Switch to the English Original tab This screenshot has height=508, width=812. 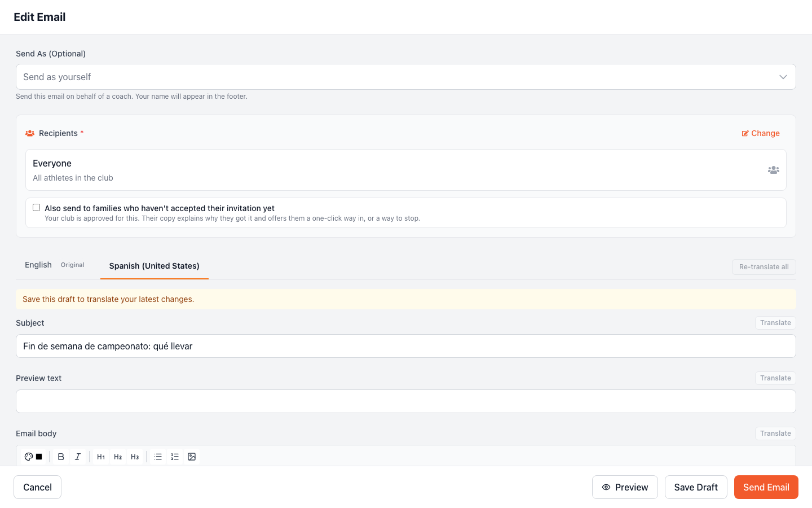(55, 265)
